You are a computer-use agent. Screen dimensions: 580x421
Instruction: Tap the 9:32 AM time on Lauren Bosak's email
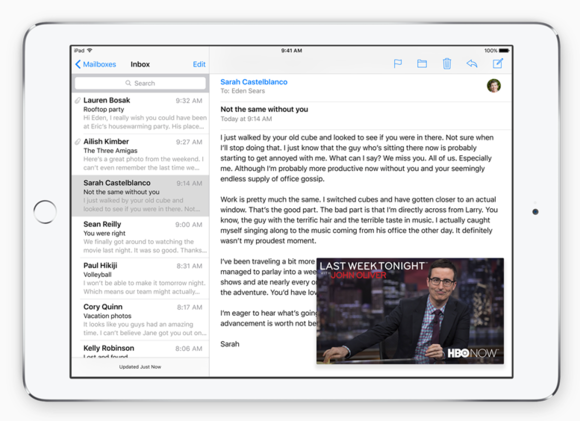[x=189, y=101]
